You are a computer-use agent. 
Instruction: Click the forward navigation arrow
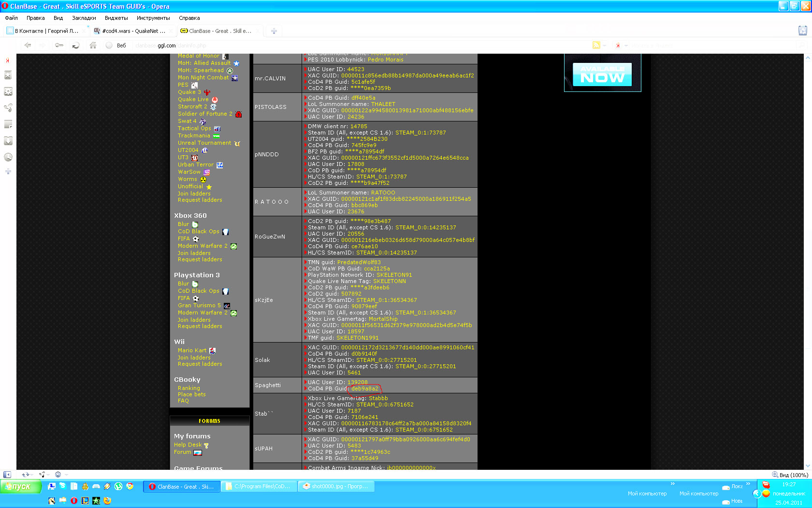[43, 45]
